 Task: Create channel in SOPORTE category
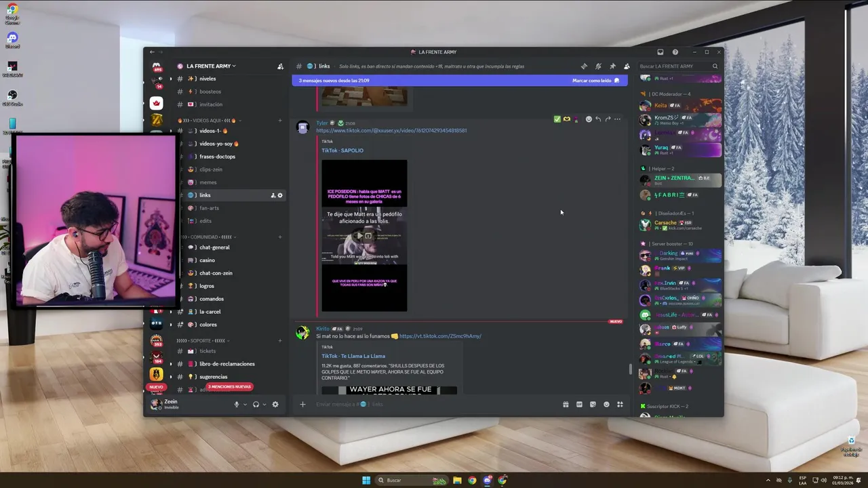pyautogui.click(x=280, y=340)
